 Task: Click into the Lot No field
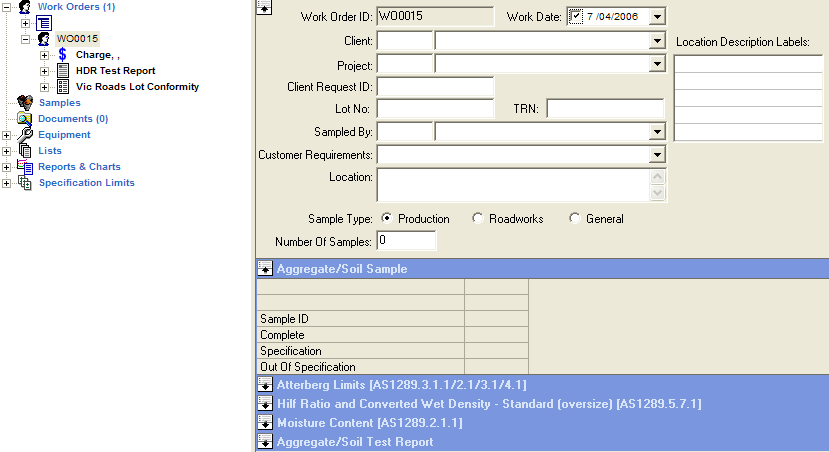click(435, 109)
